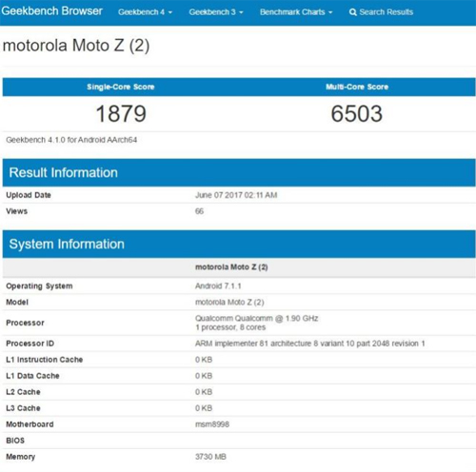Select the motorola Moto Z (2) page title
This screenshot has height=472, width=476.
tap(76, 46)
